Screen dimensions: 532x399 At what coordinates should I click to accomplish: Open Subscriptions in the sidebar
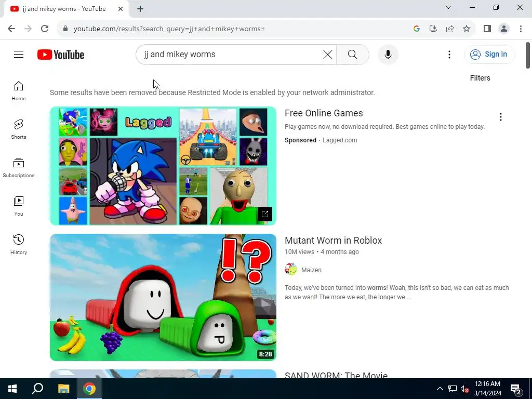click(x=19, y=168)
